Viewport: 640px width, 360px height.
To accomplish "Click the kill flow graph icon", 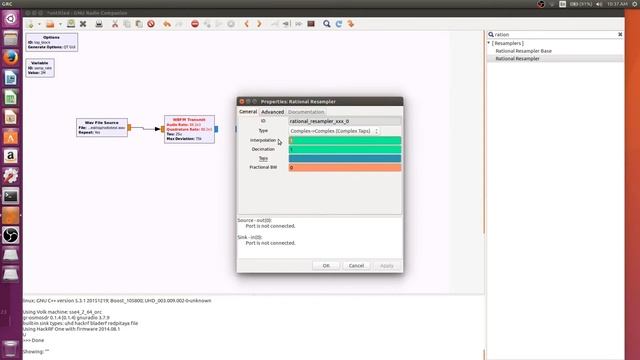I will [x=231, y=24].
